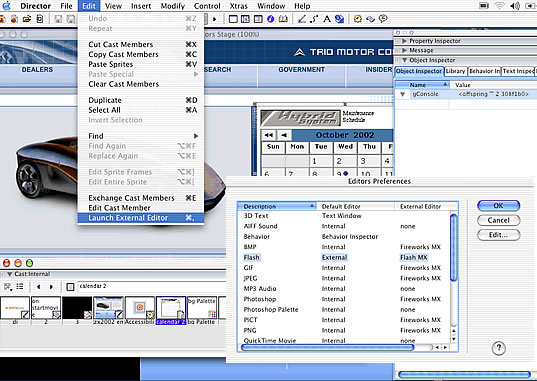Go to previous cast member arrow
The width and height of the screenshot is (537, 381).
(39, 286)
